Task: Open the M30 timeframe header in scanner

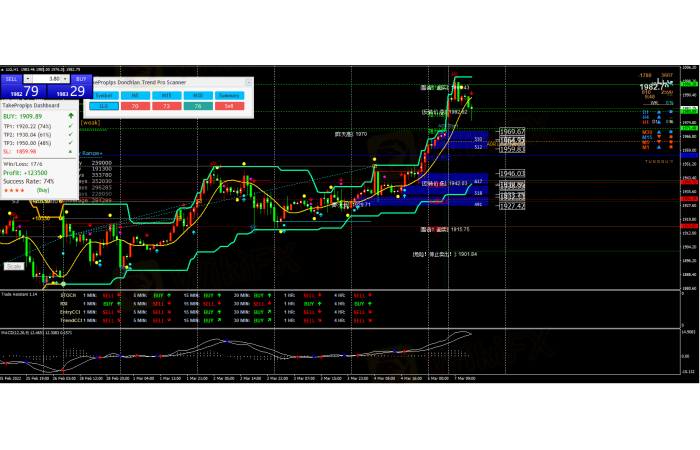Action: pos(198,95)
